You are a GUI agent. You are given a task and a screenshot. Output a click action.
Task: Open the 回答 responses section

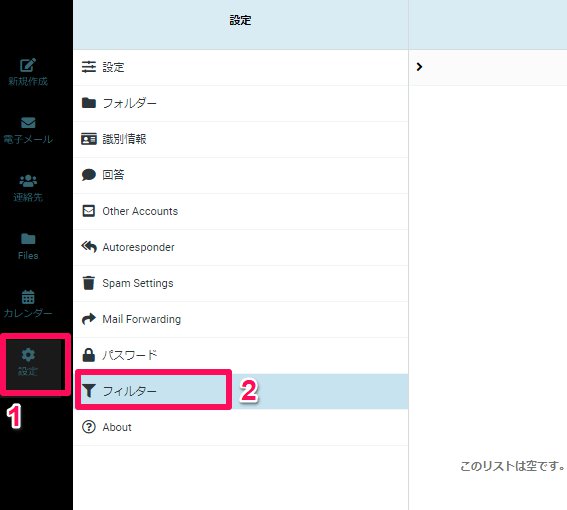(241, 175)
